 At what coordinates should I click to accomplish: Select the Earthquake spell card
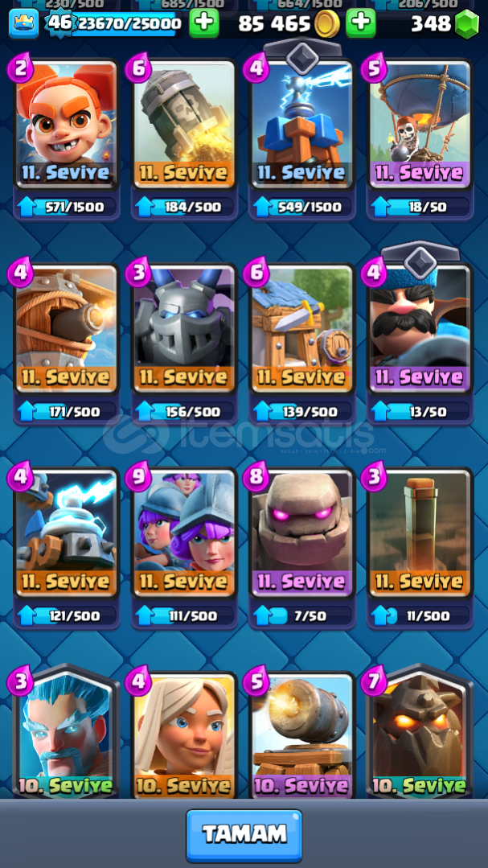[x=420, y=533]
